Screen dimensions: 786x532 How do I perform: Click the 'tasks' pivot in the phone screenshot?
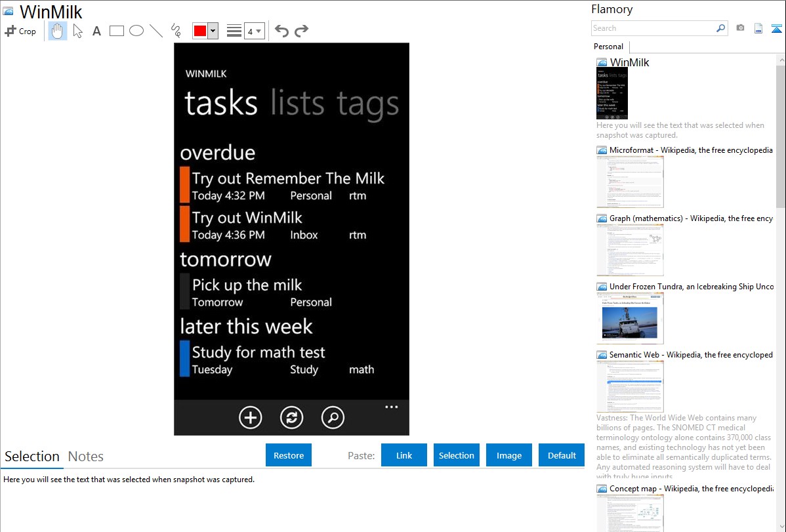[x=221, y=103]
